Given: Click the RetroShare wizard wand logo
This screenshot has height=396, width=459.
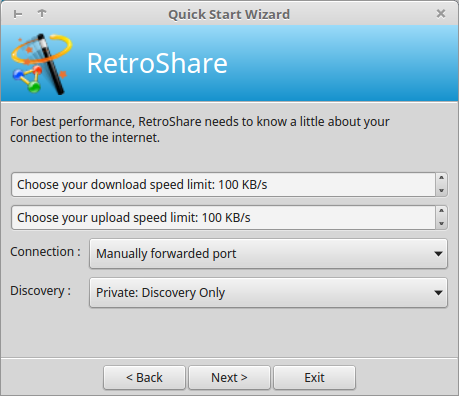Looking at the screenshot, I should point(41,63).
